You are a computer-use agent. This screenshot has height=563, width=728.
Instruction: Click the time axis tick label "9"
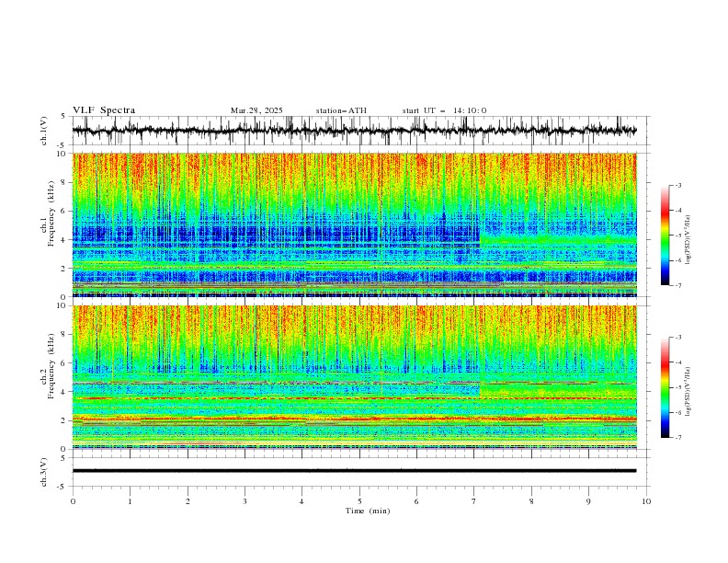[x=588, y=501]
